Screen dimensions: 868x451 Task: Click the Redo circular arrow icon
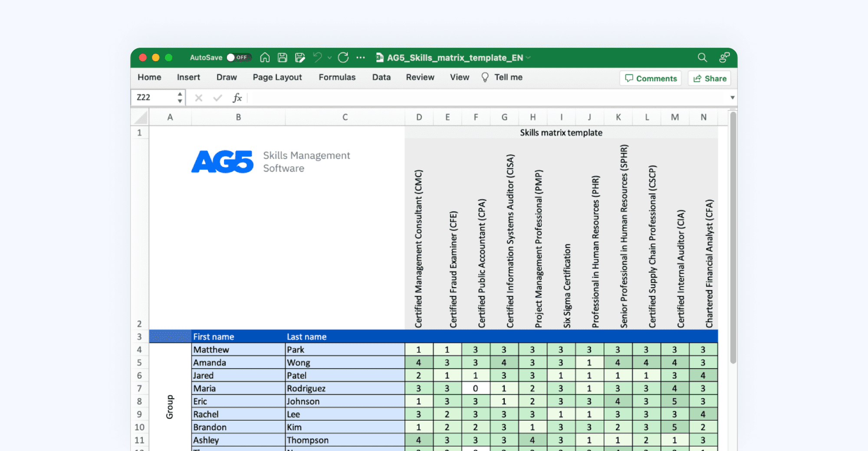click(x=343, y=58)
